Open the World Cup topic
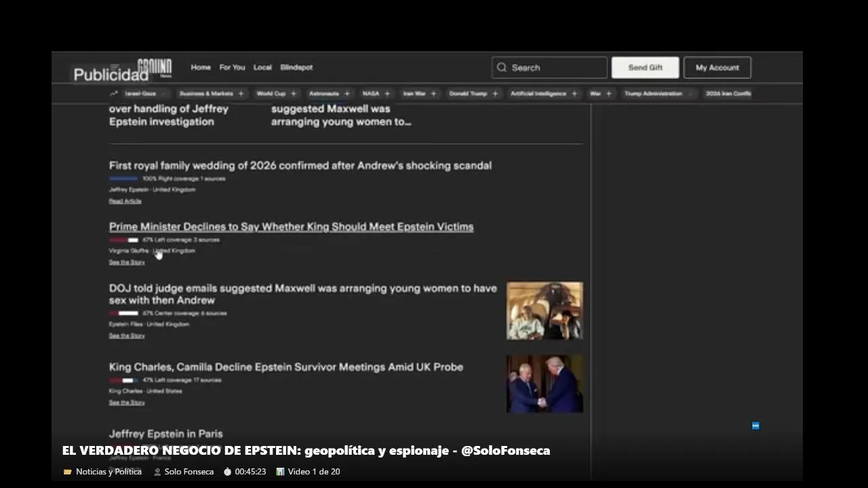Screen dimensions: 868x488 click(x=271, y=94)
